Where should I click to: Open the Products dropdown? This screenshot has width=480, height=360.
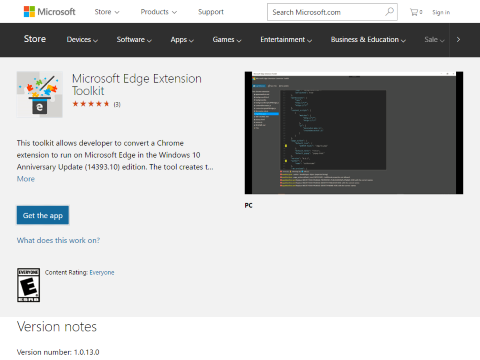[159, 12]
